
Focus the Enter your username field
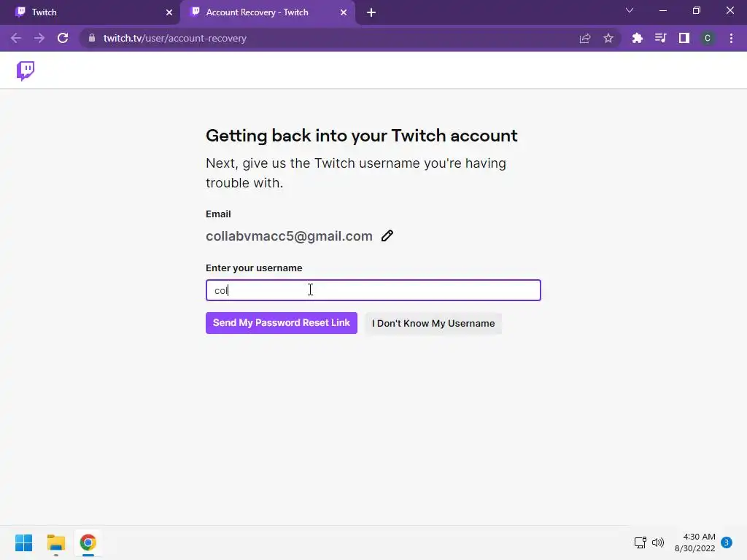(373, 290)
